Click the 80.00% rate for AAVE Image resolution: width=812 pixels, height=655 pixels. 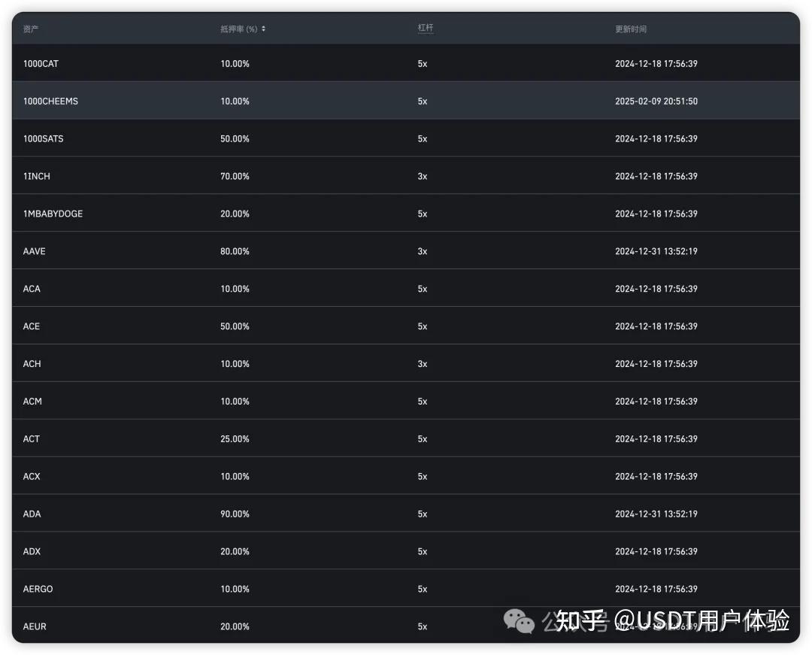(x=235, y=252)
